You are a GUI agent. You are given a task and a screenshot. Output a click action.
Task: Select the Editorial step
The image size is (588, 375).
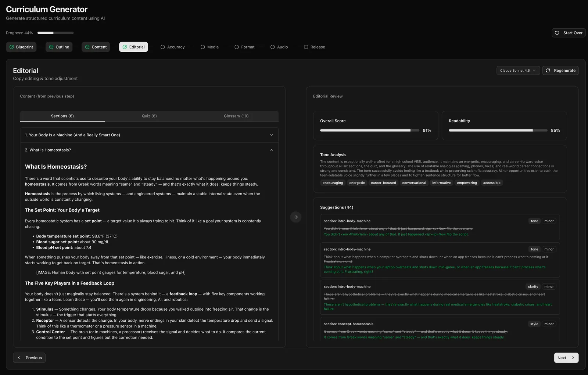133,47
